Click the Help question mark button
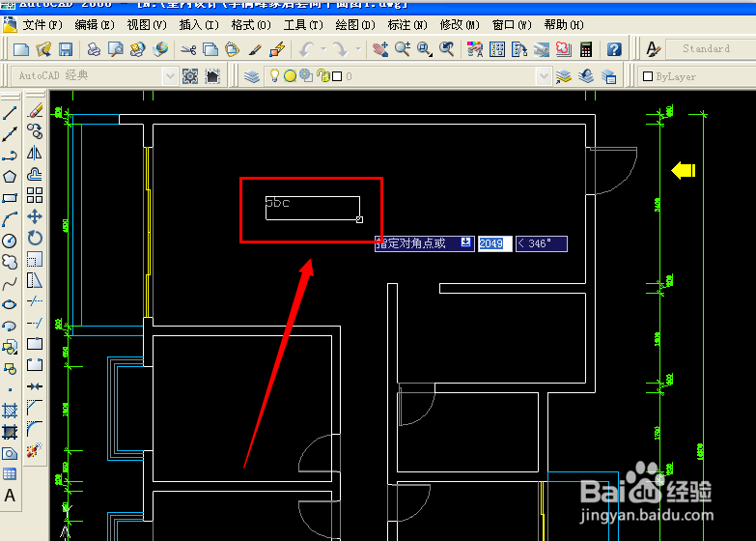Viewport: 756px width, 541px height. 614,49
